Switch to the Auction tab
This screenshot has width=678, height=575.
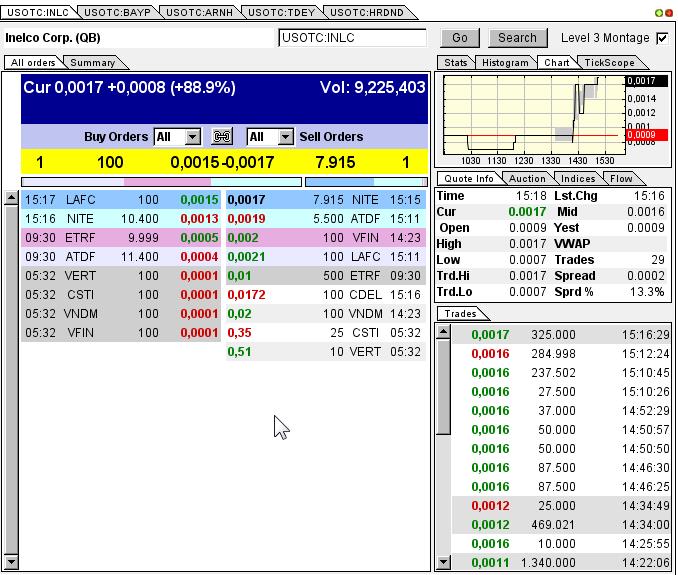pos(527,179)
